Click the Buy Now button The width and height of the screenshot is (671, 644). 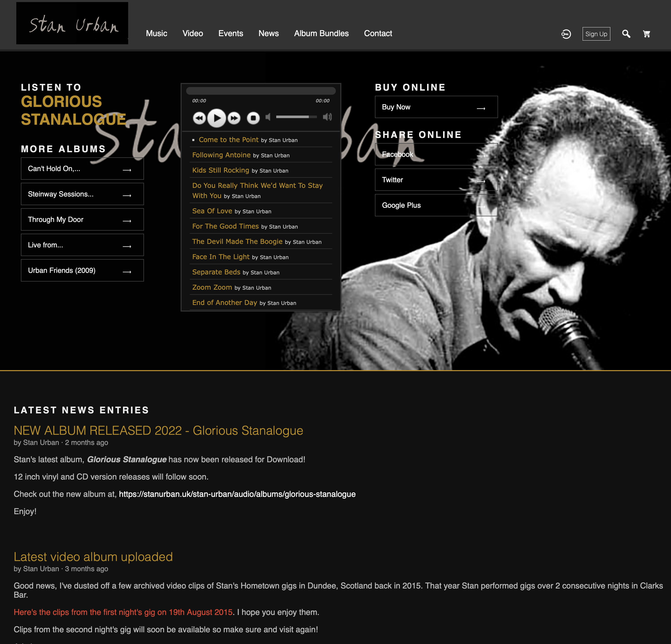pos(436,107)
